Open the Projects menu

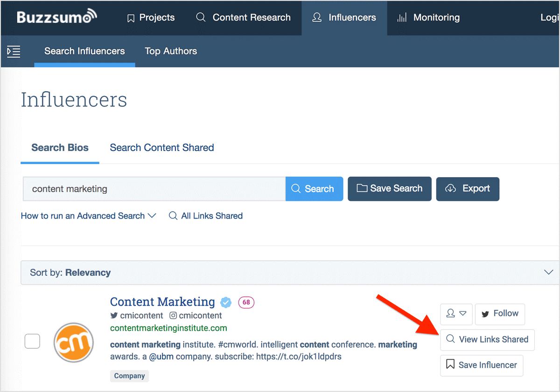pos(151,18)
